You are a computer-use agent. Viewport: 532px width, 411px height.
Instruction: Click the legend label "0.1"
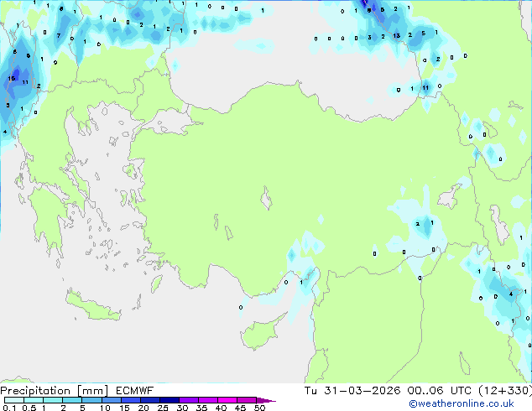coord(9,408)
